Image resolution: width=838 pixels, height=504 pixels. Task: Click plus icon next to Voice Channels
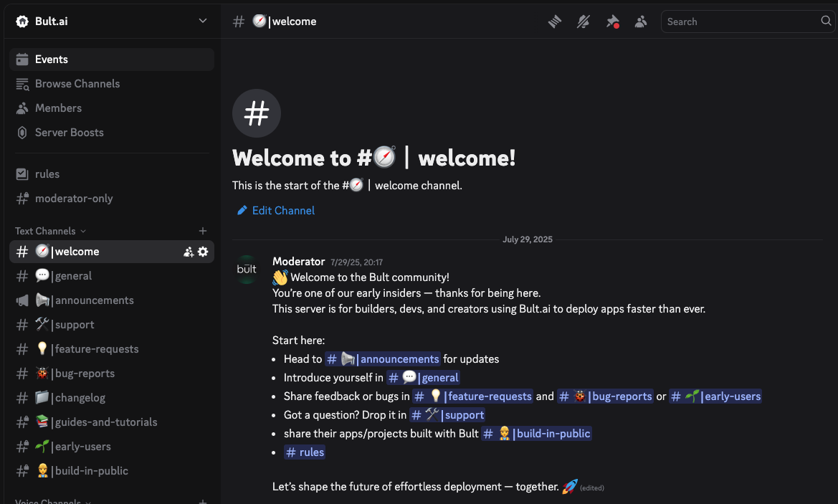click(x=203, y=501)
